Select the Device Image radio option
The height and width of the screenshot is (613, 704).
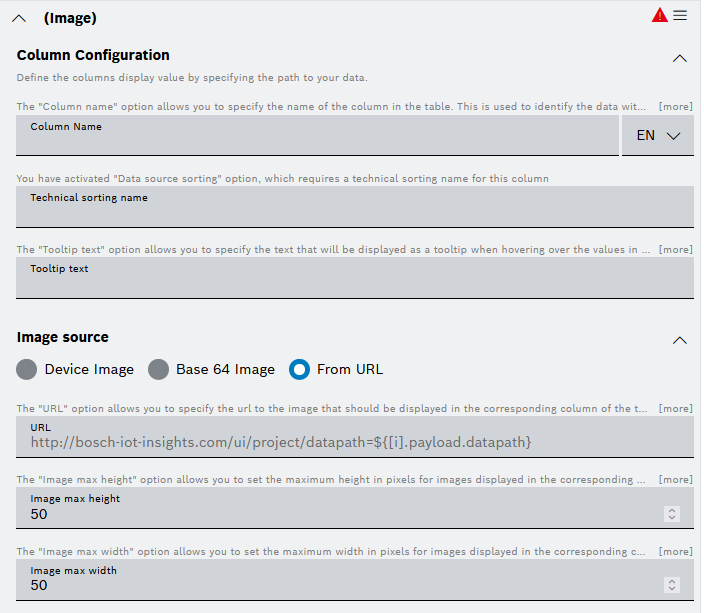point(28,369)
